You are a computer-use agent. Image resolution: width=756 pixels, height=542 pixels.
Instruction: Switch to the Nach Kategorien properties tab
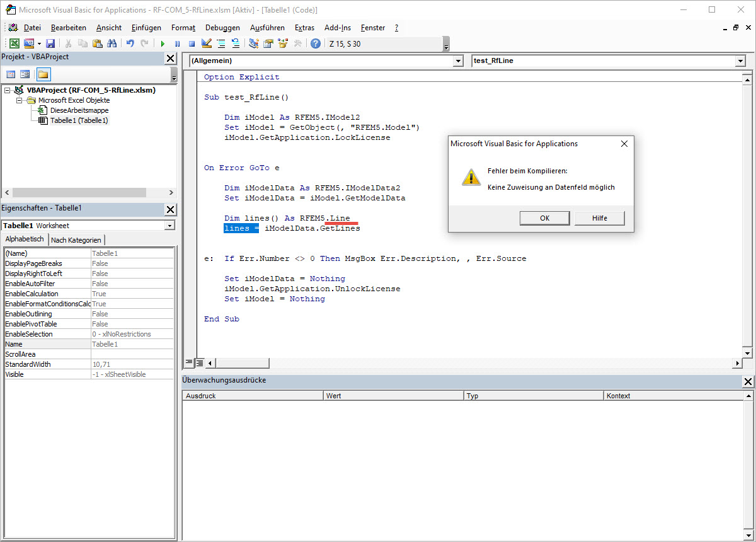coord(76,239)
